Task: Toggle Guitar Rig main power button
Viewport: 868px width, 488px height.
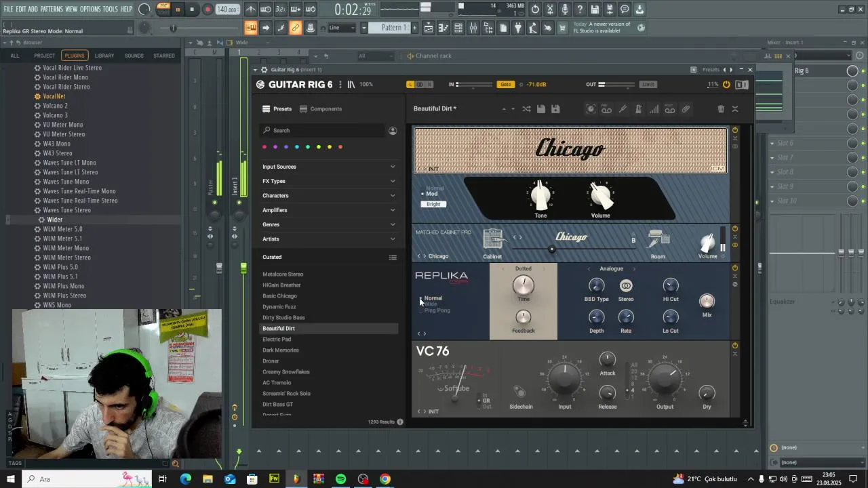Action: [726, 85]
